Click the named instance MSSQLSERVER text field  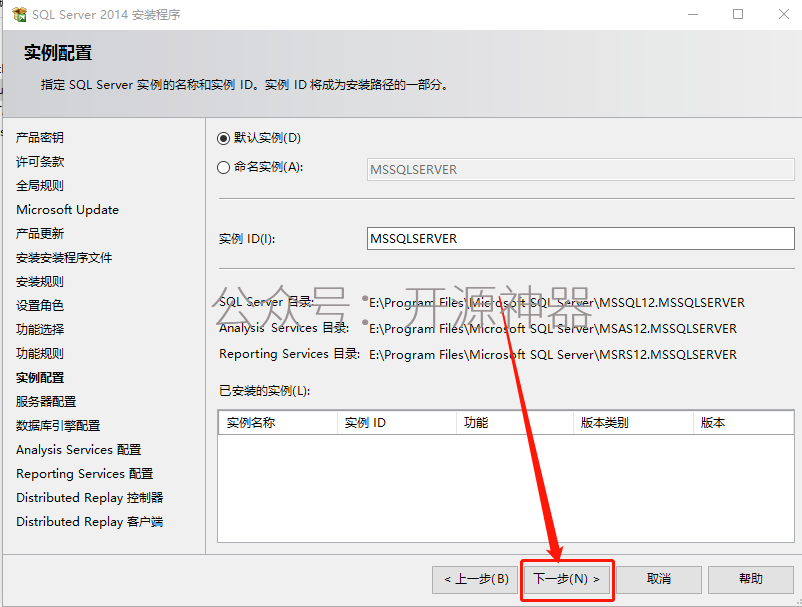581,169
